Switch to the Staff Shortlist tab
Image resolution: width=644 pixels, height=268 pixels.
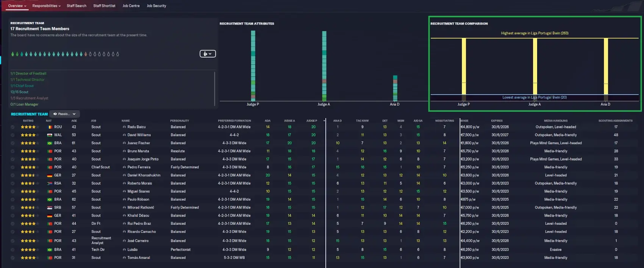[x=104, y=6]
